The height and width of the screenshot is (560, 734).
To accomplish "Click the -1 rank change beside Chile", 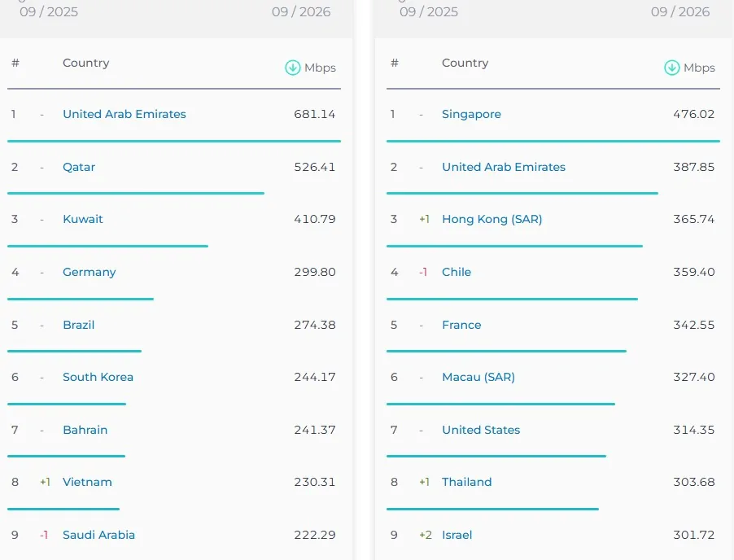I will tap(423, 272).
